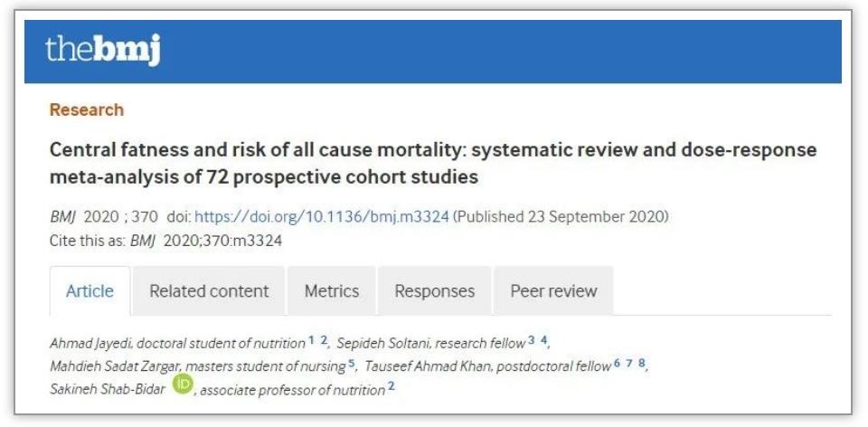
Task: Jump to affiliation footnote 3
Action: 533,340
